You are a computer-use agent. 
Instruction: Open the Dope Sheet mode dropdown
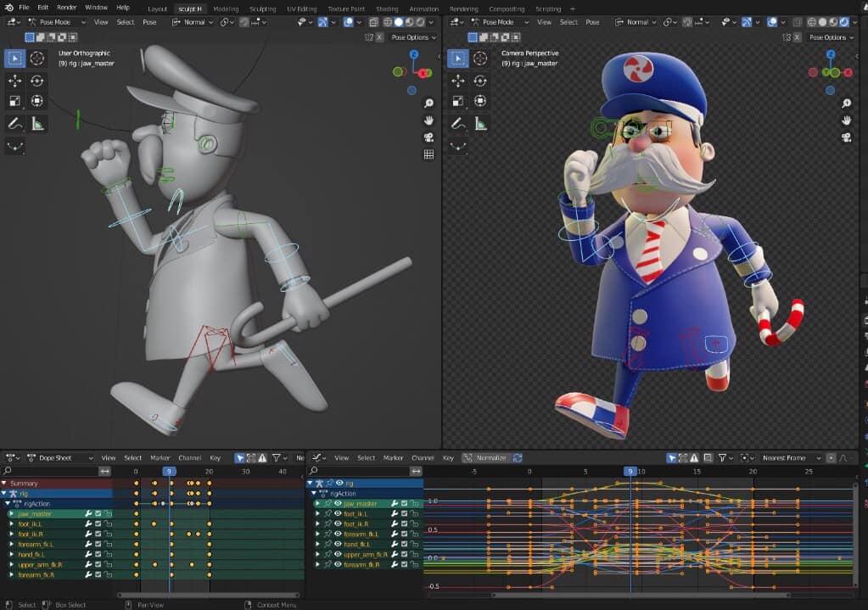[59, 458]
